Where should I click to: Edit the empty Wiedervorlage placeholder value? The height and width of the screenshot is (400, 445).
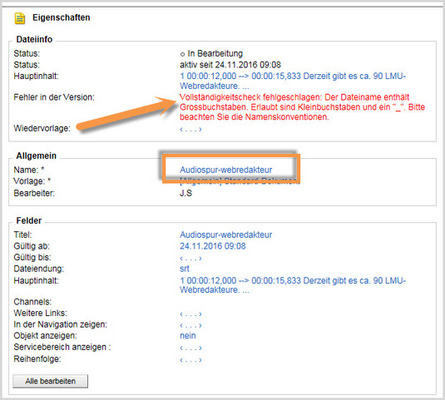click(191, 129)
